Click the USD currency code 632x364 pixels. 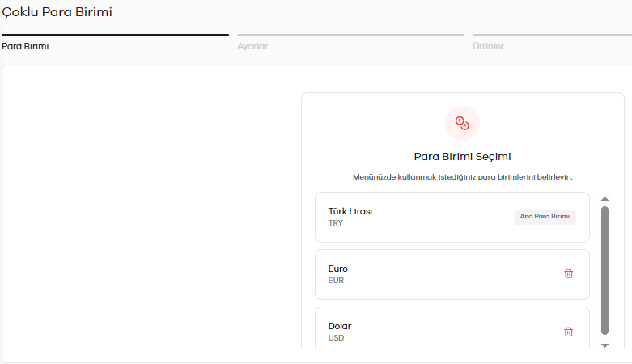click(336, 338)
